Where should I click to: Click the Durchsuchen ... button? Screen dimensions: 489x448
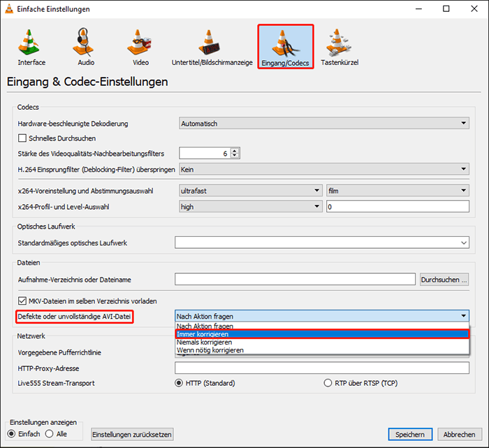pos(444,280)
